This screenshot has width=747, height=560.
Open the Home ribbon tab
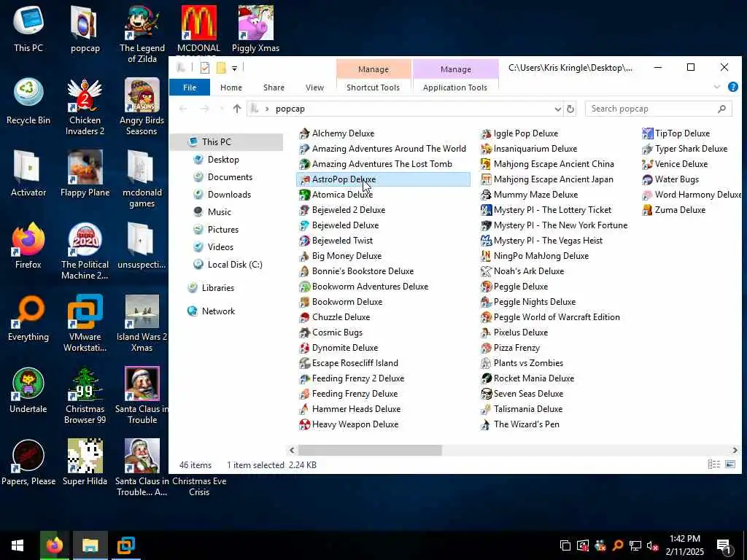coord(231,87)
